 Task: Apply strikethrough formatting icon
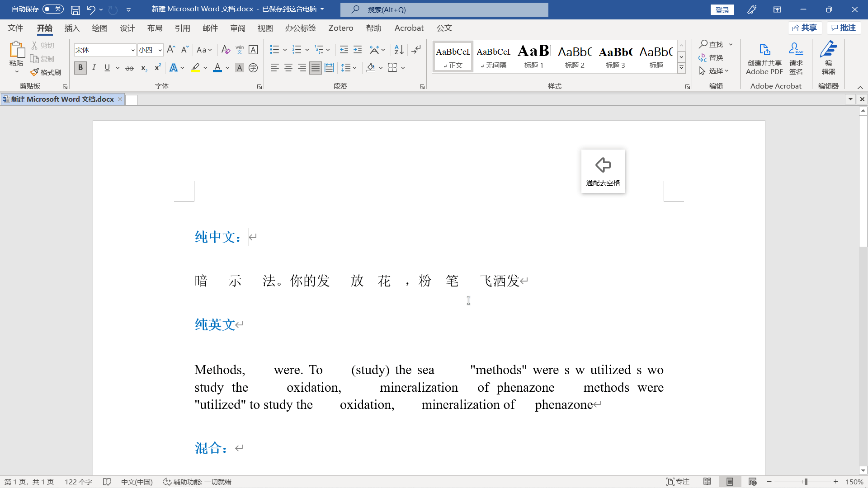[130, 68]
